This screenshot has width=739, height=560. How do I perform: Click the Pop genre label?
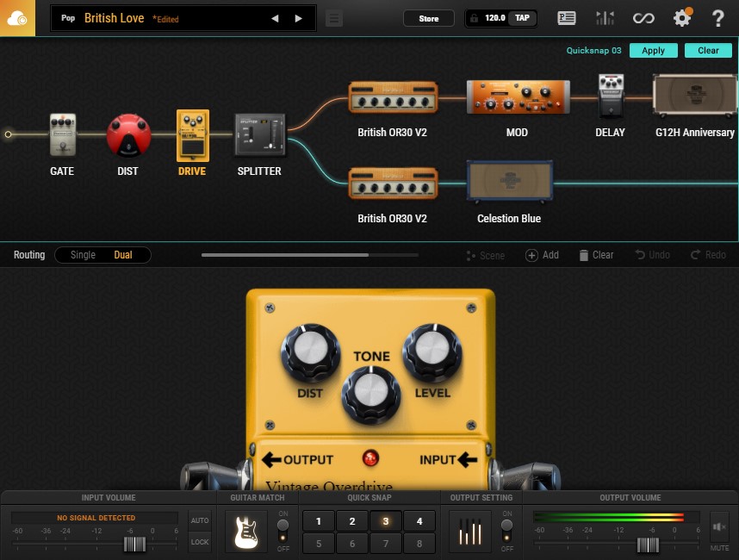68,18
